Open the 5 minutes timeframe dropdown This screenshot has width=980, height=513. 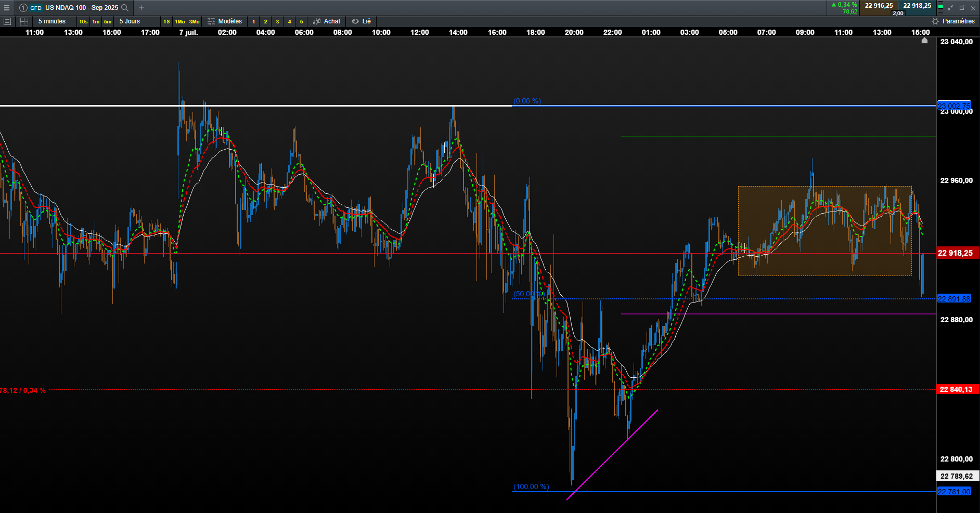(x=52, y=21)
